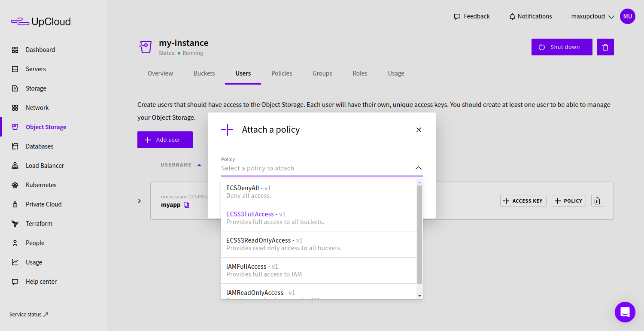Click the POLICY button for myapp
The width and height of the screenshot is (644, 331).
point(569,201)
